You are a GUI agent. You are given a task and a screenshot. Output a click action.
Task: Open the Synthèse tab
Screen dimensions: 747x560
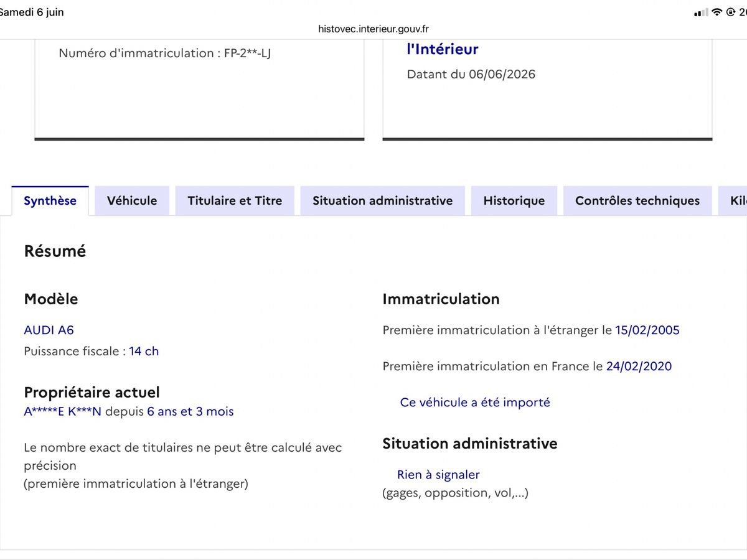[50, 200]
